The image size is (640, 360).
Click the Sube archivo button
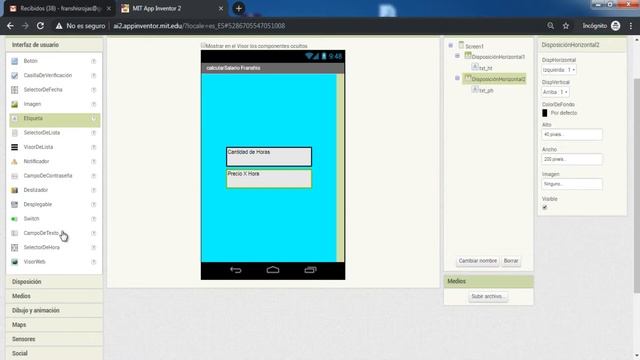[x=488, y=296]
